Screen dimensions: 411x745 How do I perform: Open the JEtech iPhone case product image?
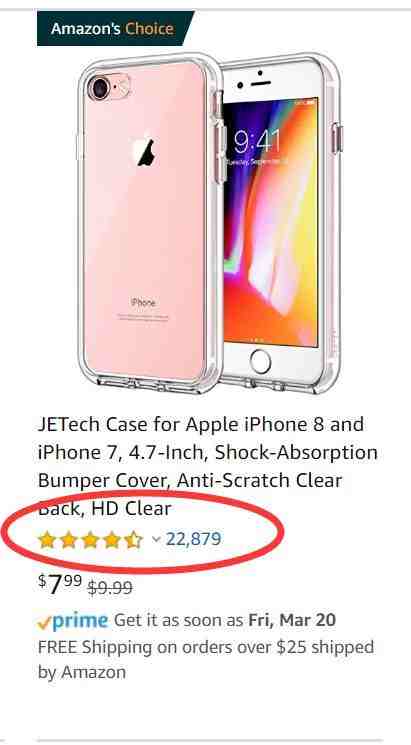point(209,223)
